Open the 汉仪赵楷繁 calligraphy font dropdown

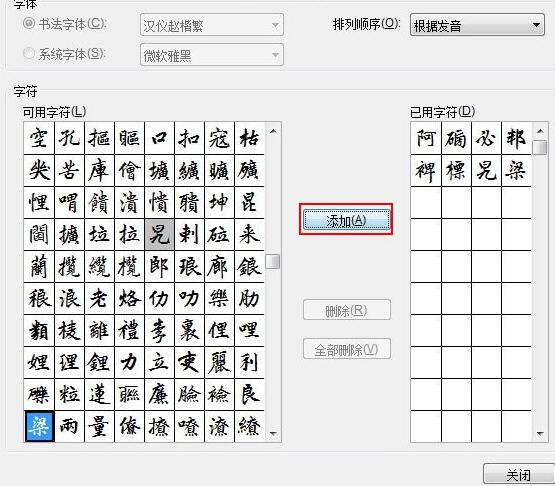[212, 25]
